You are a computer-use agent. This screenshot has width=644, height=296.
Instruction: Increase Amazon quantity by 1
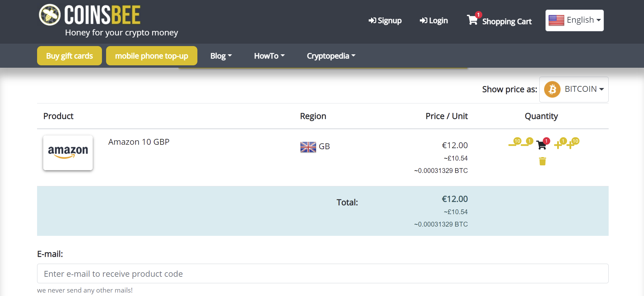(x=560, y=143)
